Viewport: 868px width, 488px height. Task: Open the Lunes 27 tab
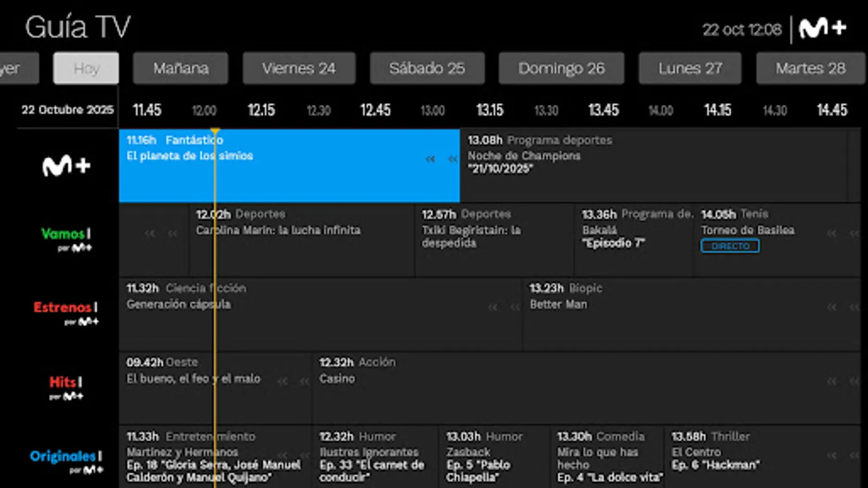[x=690, y=68]
